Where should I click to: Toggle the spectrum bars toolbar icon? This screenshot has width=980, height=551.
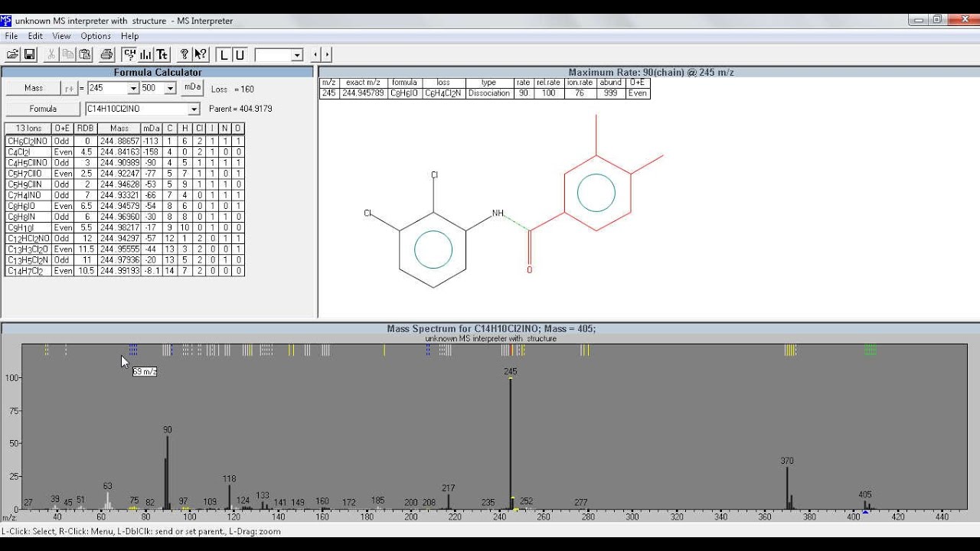point(145,54)
